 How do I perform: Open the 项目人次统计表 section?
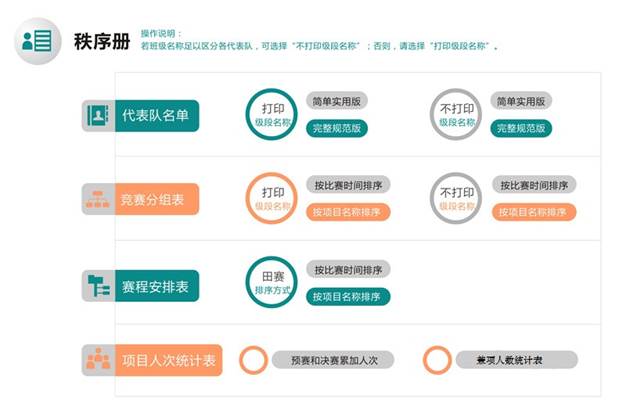pyautogui.click(x=166, y=359)
